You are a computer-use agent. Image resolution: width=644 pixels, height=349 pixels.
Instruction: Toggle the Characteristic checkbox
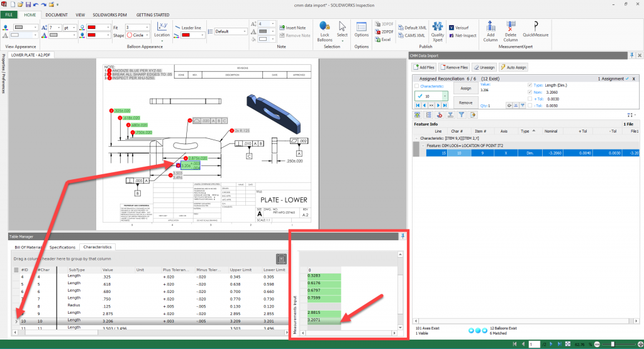click(x=417, y=86)
